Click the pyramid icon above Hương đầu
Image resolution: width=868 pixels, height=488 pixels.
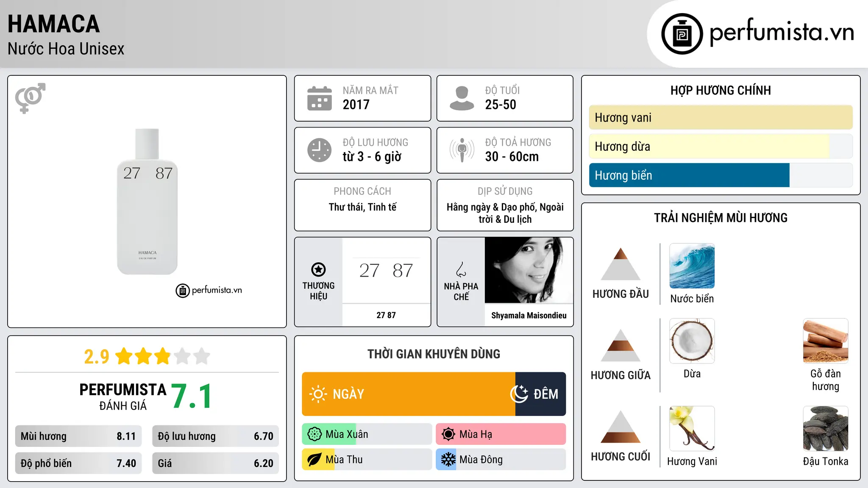620,264
